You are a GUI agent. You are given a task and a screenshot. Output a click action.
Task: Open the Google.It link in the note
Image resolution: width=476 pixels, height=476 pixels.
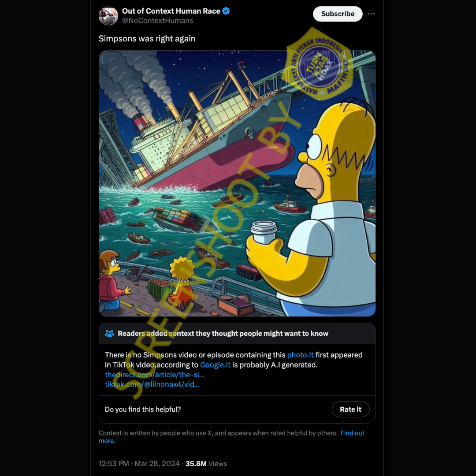215,364
